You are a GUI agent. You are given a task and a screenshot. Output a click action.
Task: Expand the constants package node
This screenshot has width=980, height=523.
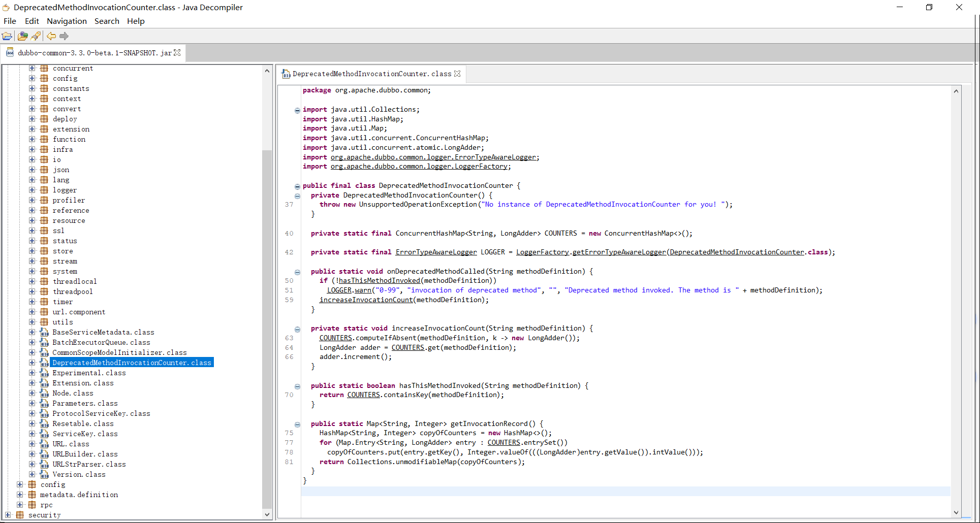pyautogui.click(x=32, y=88)
